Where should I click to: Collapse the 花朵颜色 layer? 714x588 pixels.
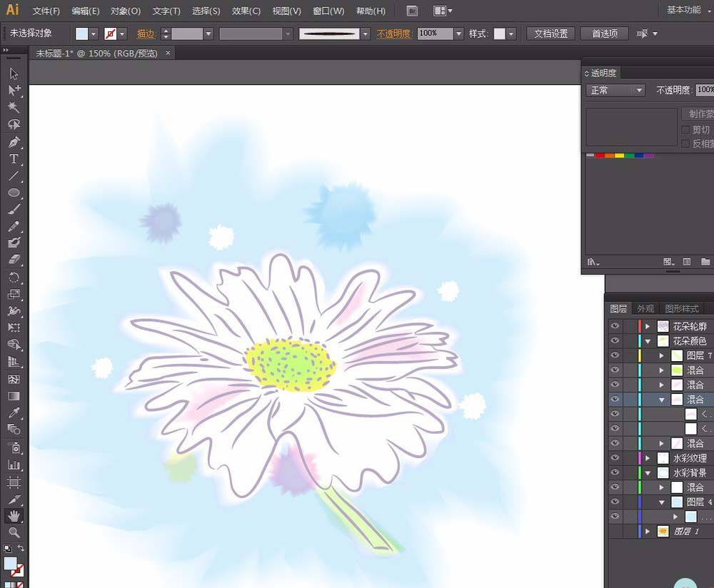click(648, 341)
